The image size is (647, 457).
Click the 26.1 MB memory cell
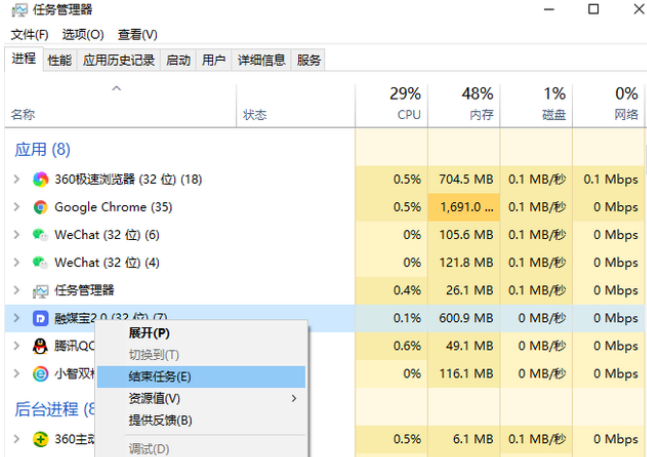point(464,290)
